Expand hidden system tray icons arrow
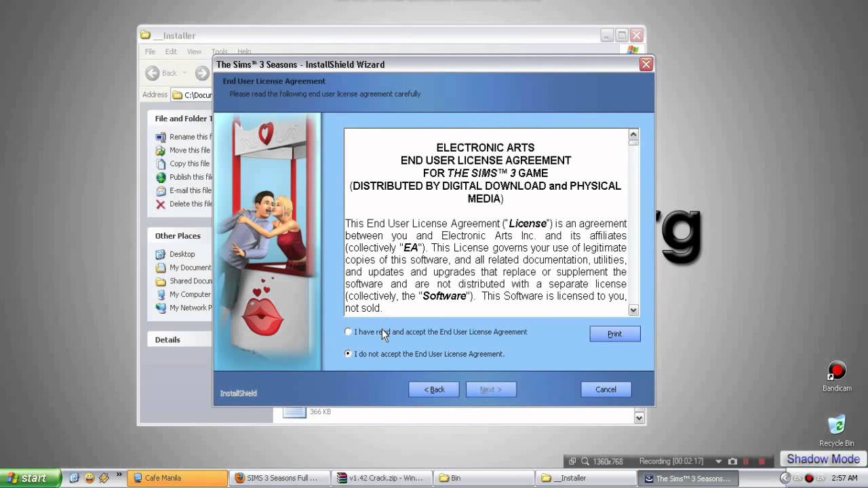 coord(785,478)
